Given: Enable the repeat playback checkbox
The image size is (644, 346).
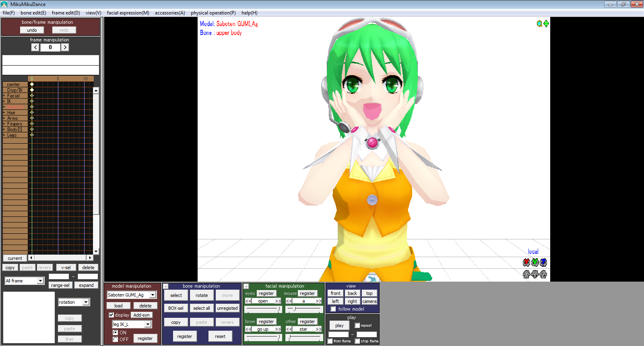Looking at the screenshot, I should point(357,325).
